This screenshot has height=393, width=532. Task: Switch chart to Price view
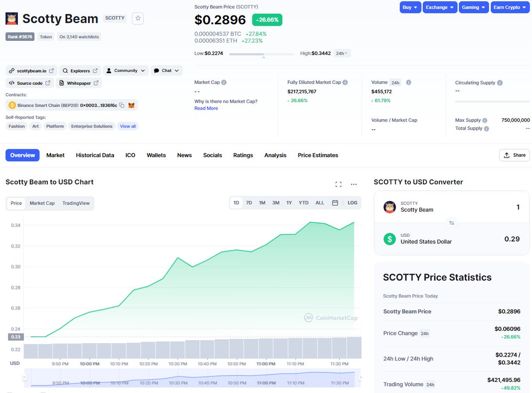pos(16,203)
